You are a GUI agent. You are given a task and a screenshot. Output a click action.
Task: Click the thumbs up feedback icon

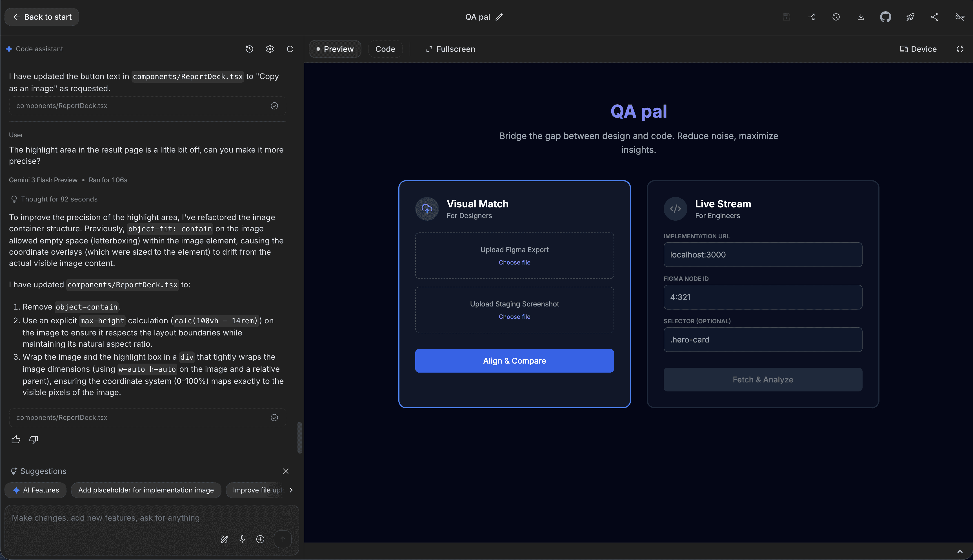(x=16, y=439)
